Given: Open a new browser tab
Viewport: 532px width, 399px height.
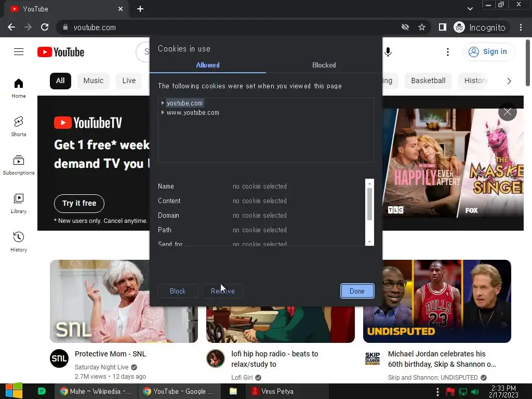Looking at the screenshot, I should click(x=140, y=9).
